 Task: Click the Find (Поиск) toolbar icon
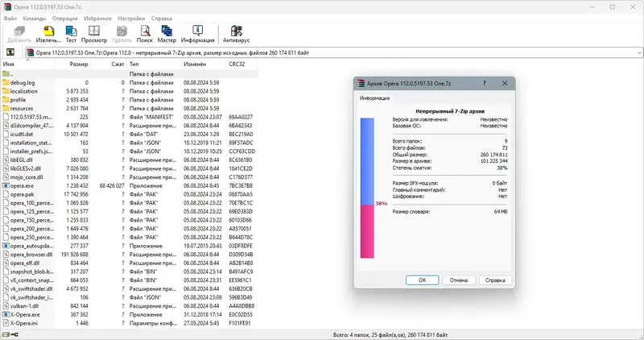pos(145,31)
